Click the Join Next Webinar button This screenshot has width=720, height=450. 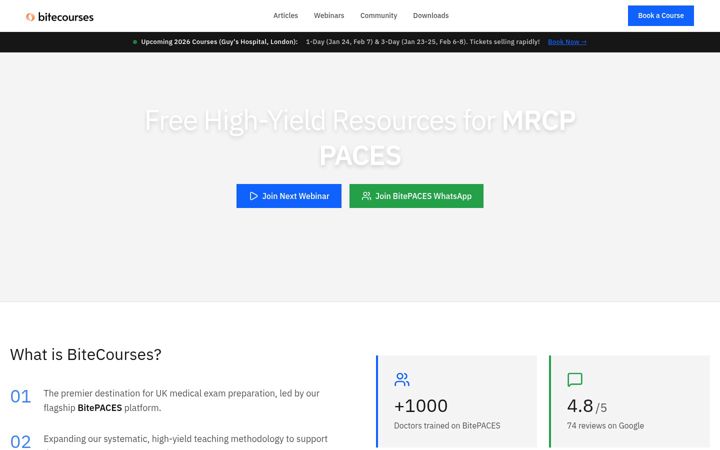(x=289, y=196)
